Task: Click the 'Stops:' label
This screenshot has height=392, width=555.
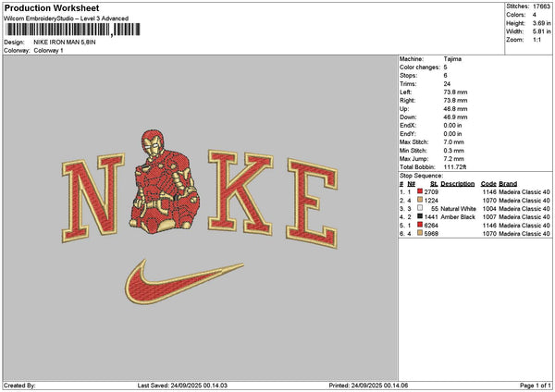Action: [408, 76]
